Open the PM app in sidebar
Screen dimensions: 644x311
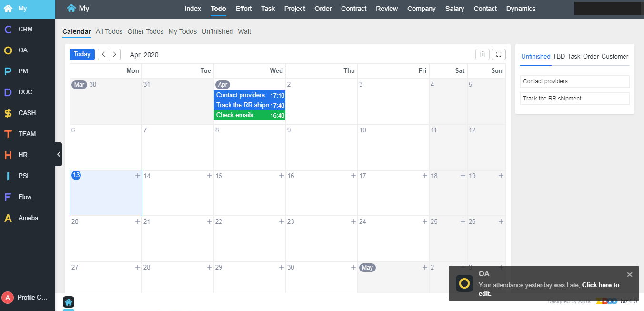[28, 71]
